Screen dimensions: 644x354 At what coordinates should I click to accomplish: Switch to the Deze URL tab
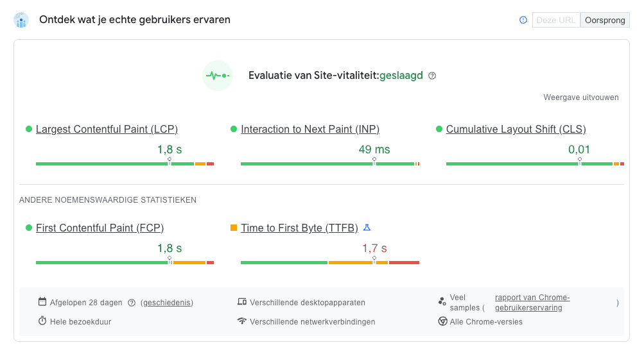[555, 21]
